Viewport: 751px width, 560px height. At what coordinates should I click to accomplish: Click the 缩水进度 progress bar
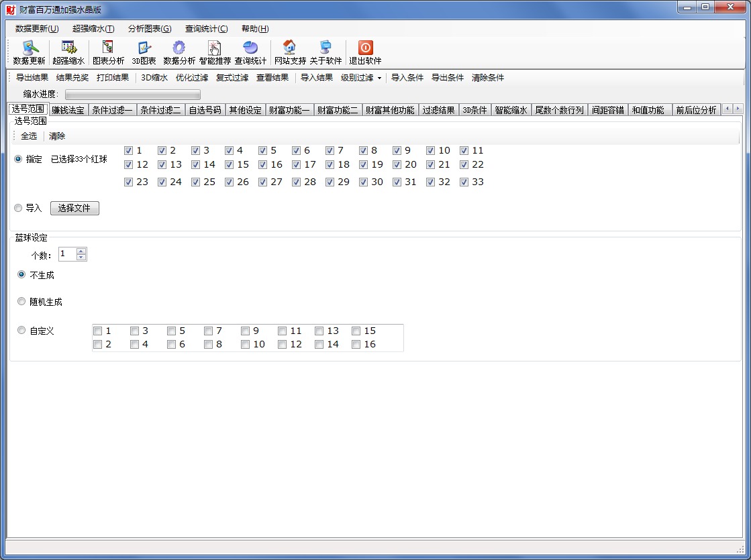pos(132,95)
